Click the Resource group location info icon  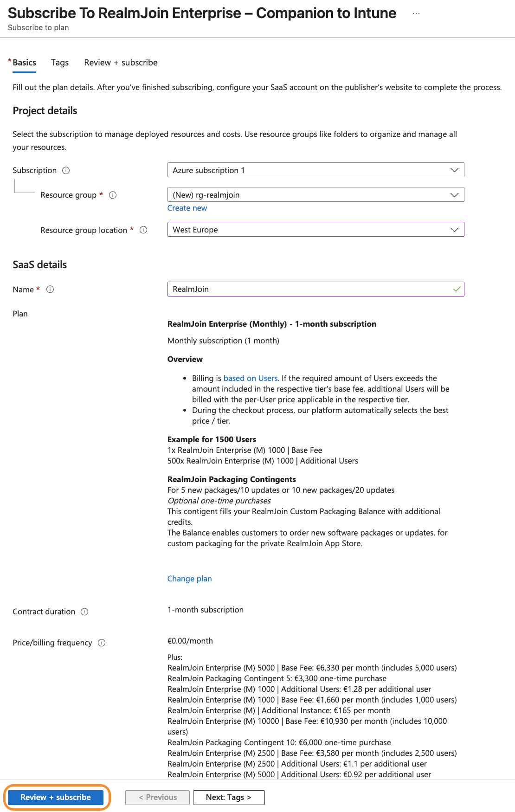[x=143, y=230]
